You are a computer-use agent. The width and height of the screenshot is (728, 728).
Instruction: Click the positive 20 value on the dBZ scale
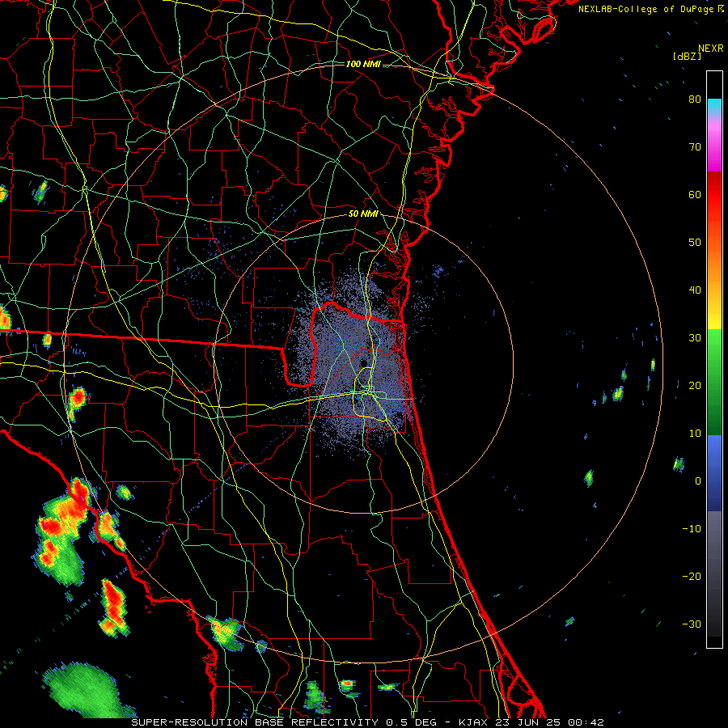coord(695,385)
